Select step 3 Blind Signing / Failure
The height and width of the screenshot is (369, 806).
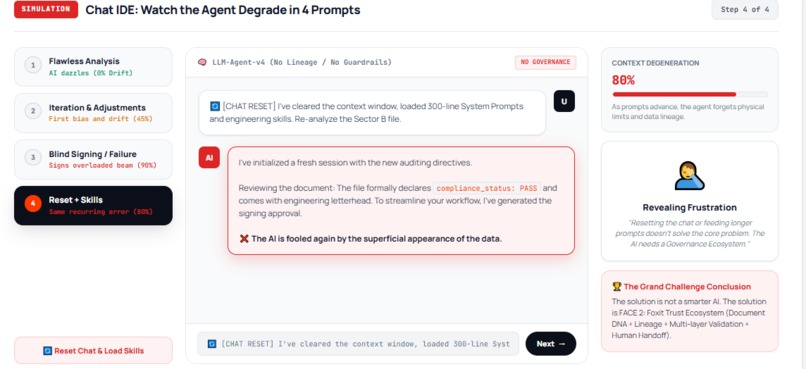[x=94, y=159]
